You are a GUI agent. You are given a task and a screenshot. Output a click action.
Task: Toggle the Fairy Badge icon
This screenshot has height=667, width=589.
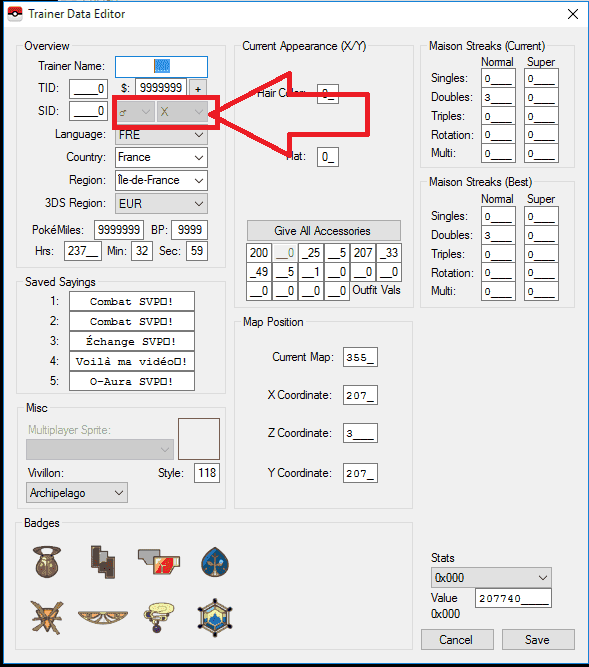click(103, 617)
